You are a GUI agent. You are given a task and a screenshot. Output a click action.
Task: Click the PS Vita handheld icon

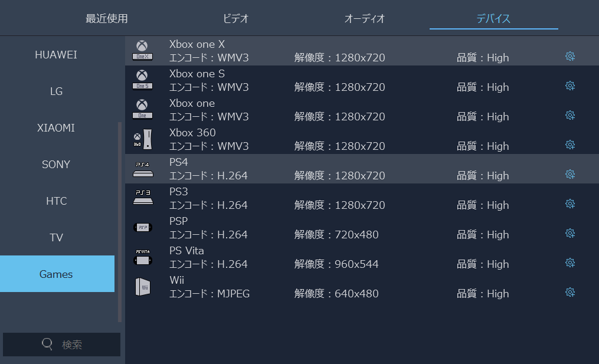143,257
